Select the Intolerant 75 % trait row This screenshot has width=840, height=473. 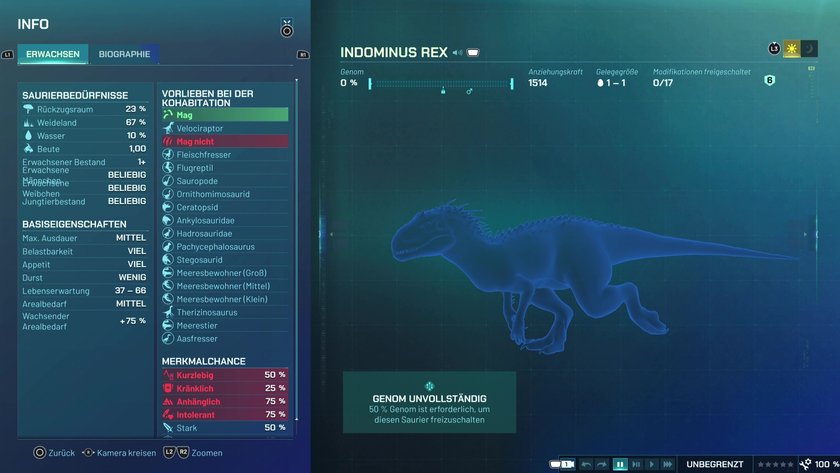coord(225,414)
